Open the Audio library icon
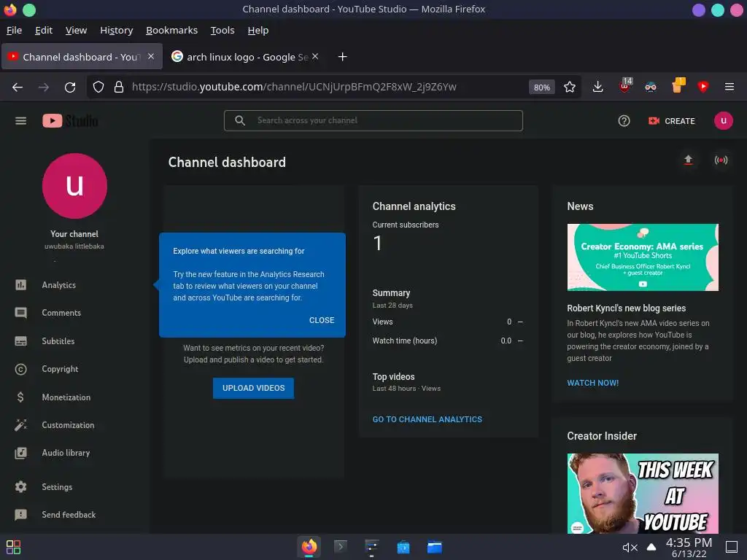The height and width of the screenshot is (560, 747). tap(20, 453)
